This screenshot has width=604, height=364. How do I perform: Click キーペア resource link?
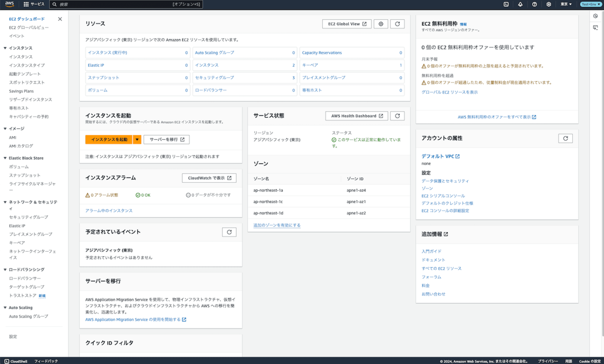[310, 65]
